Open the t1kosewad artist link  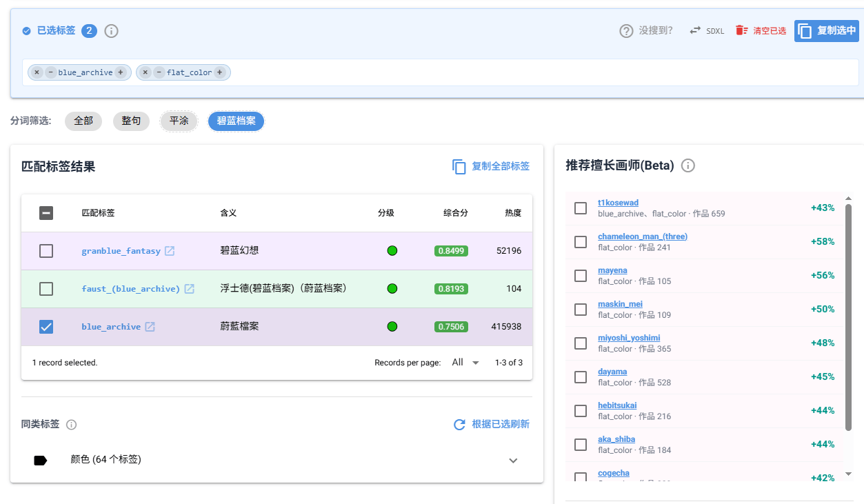(x=618, y=203)
